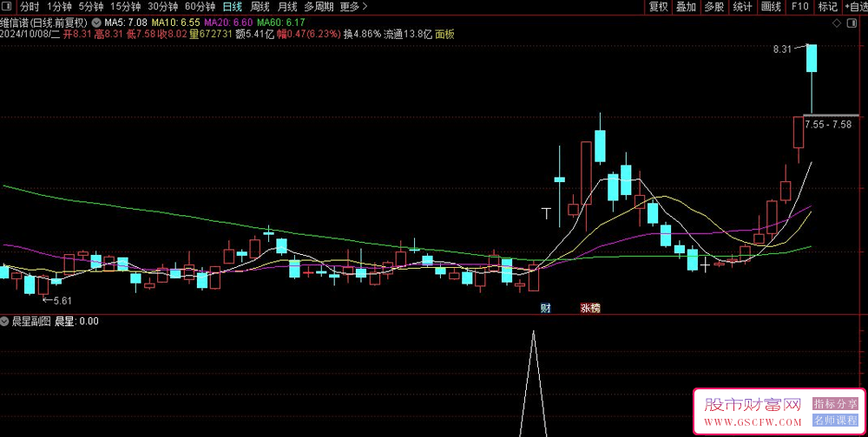Click the MA60: 6.17 label
868x437 pixels.
coord(281,23)
